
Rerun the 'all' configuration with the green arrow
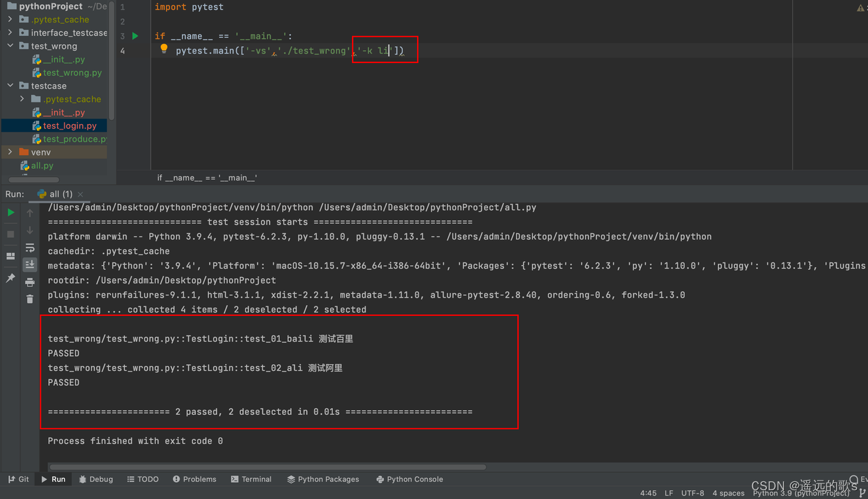[x=11, y=212]
